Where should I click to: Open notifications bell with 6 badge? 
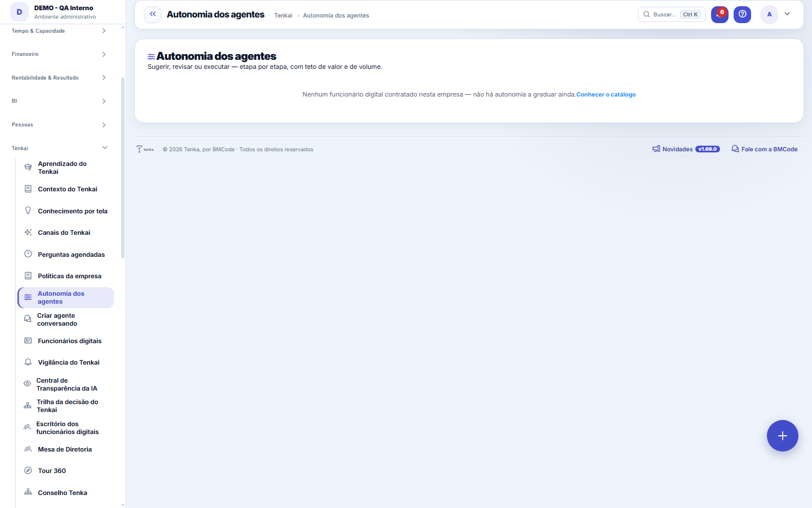[720, 14]
